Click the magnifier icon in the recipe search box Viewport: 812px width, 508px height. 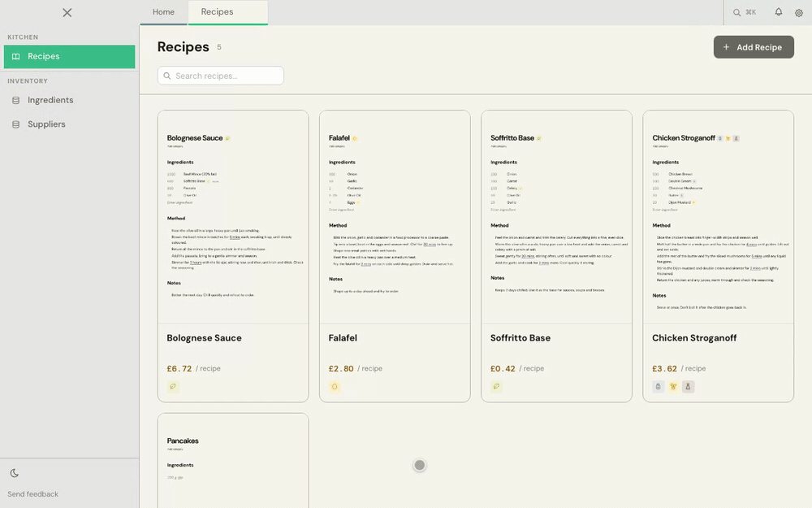(x=167, y=76)
